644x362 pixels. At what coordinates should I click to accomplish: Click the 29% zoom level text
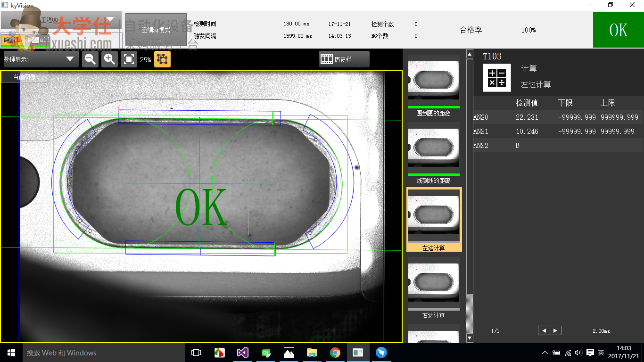[146, 59]
